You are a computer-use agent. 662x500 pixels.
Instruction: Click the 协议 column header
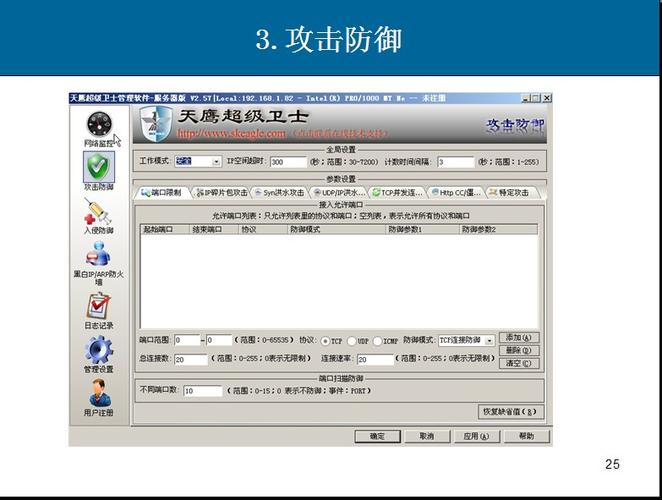[x=262, y=229]
